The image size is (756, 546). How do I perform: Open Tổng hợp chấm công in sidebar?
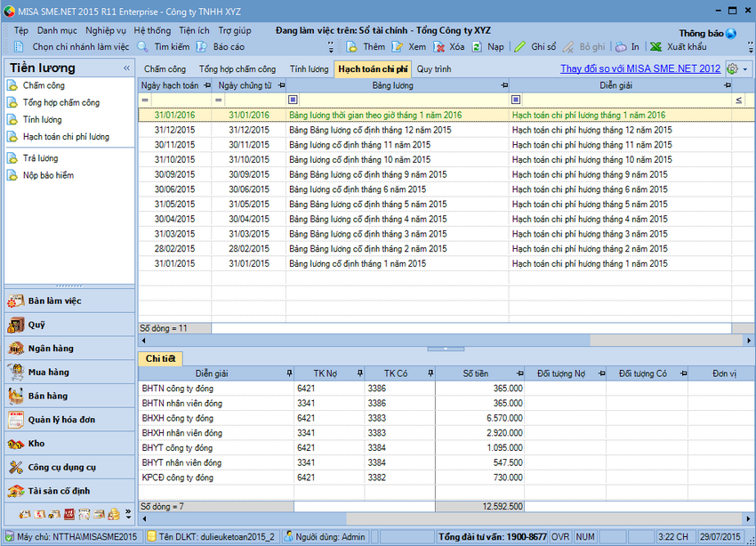click(61, 102)
